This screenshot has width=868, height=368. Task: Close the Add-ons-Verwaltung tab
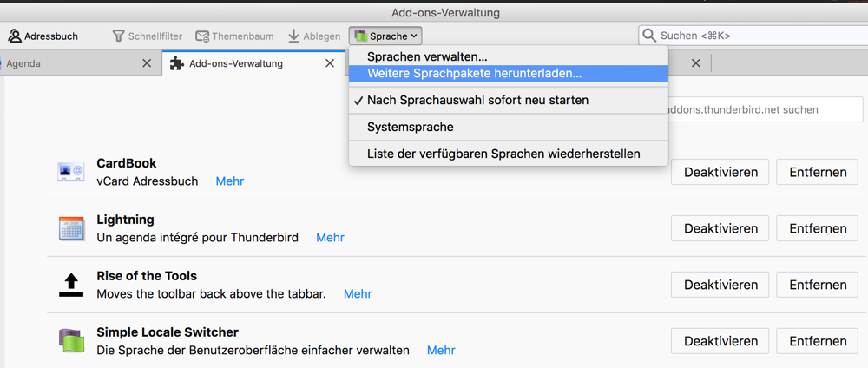330,63
